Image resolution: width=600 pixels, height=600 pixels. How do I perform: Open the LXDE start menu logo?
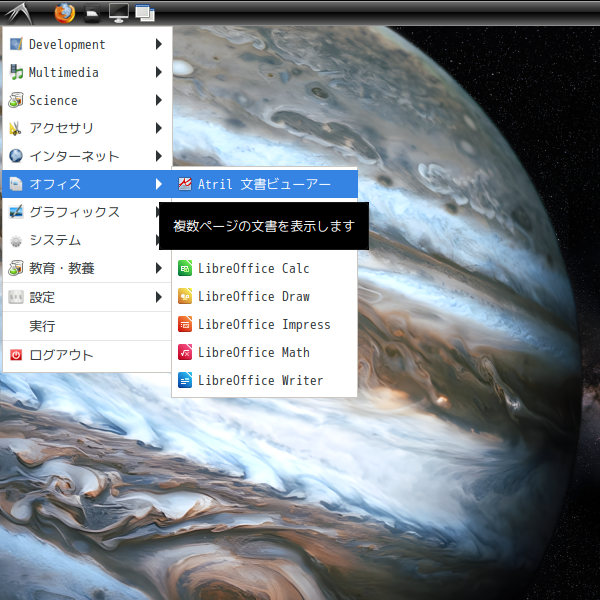click(x=18, y=13)
